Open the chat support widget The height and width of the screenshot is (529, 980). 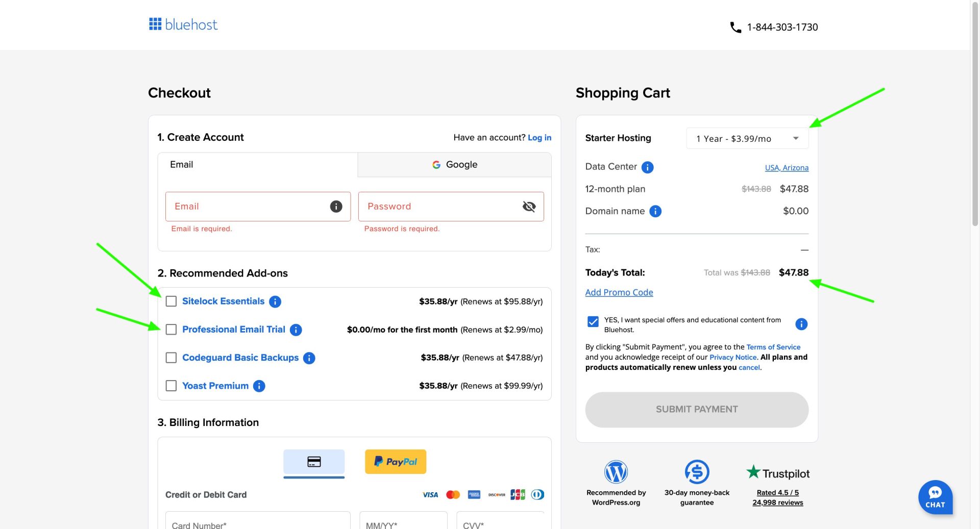click(935, 497)
